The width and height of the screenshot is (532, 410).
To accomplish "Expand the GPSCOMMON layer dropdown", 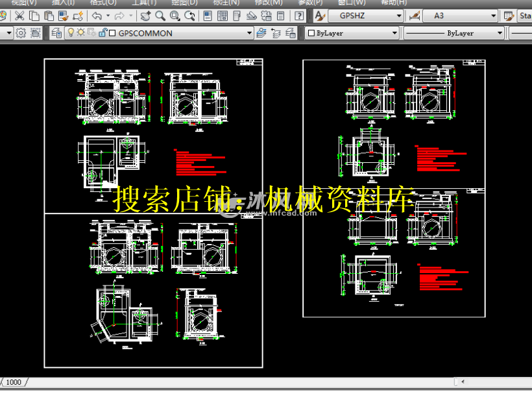I will pos(249,33).
